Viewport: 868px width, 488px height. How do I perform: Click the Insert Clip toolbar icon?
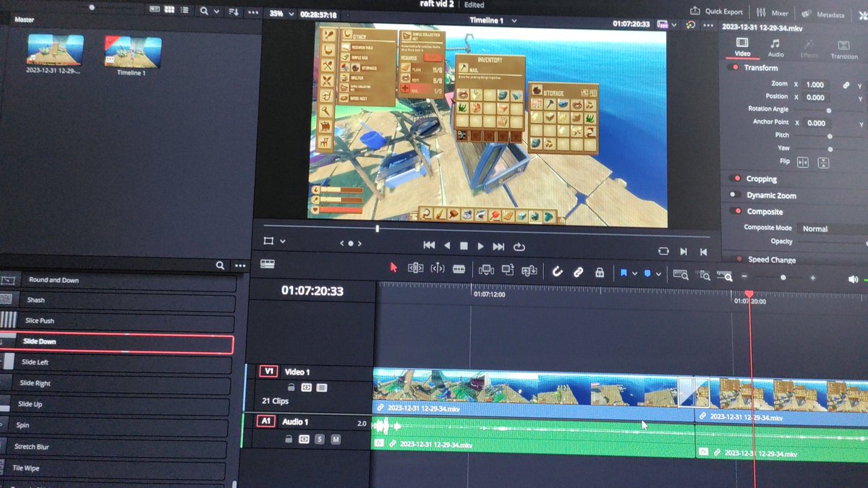tap(486, 270)
